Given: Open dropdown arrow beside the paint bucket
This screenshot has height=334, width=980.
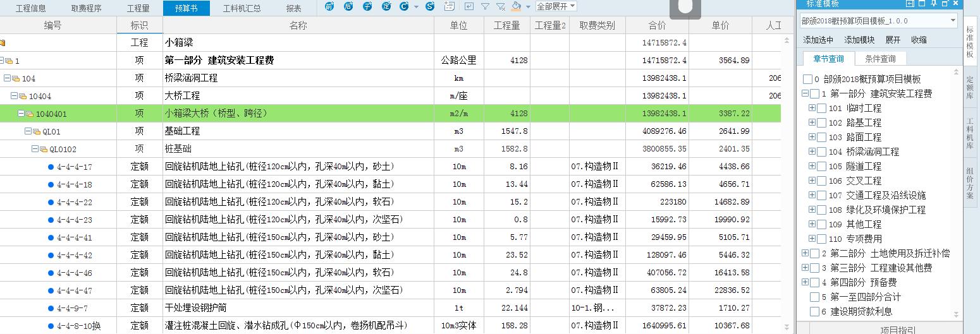Looking at the screenshot, I should 528,7.
